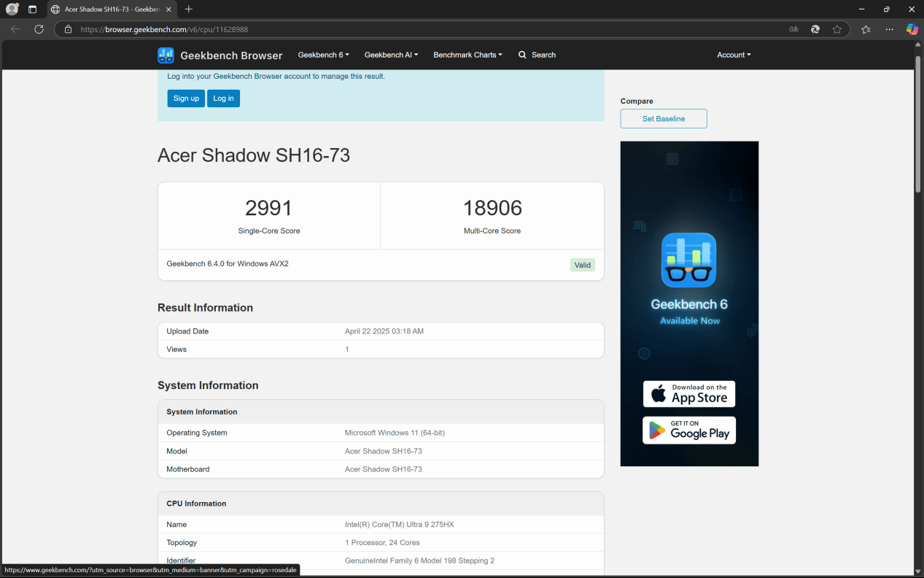Expand the Geekbench AI dropdown menu
The width and height of the screenshot is (924, 578).
click(x=391, y=55)
